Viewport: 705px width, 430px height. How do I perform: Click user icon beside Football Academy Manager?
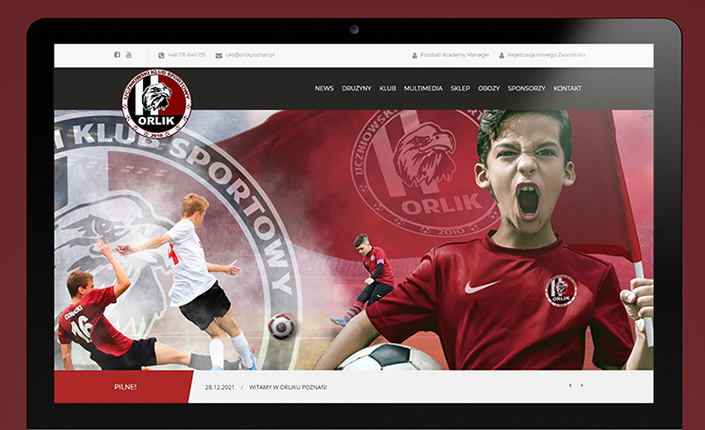(414, 55)
